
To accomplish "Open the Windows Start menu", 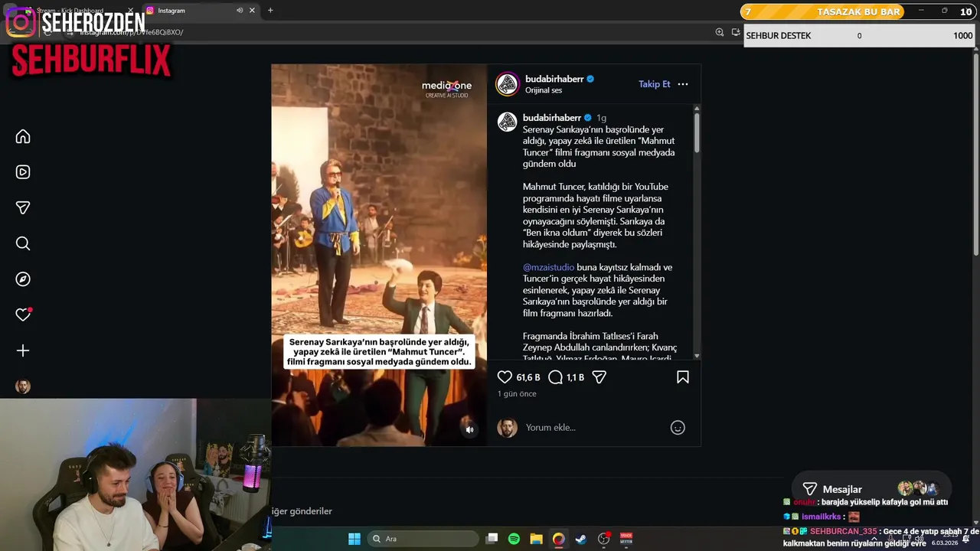I will 354,539.
